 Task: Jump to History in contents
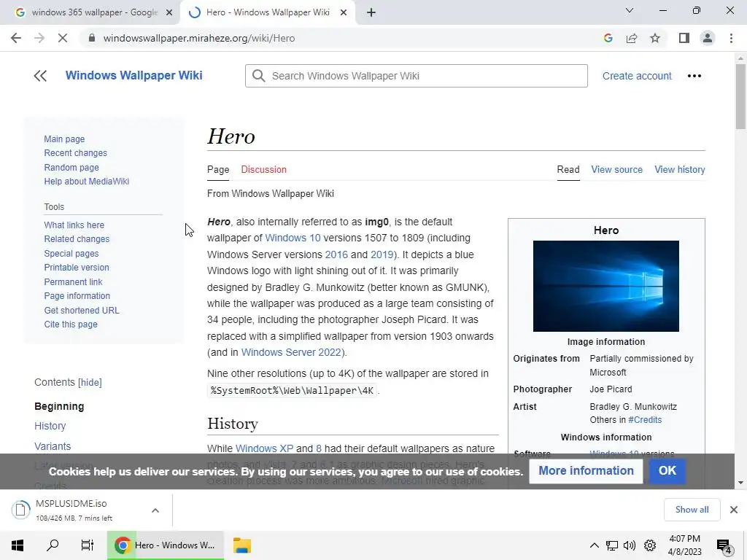[50, 426]
